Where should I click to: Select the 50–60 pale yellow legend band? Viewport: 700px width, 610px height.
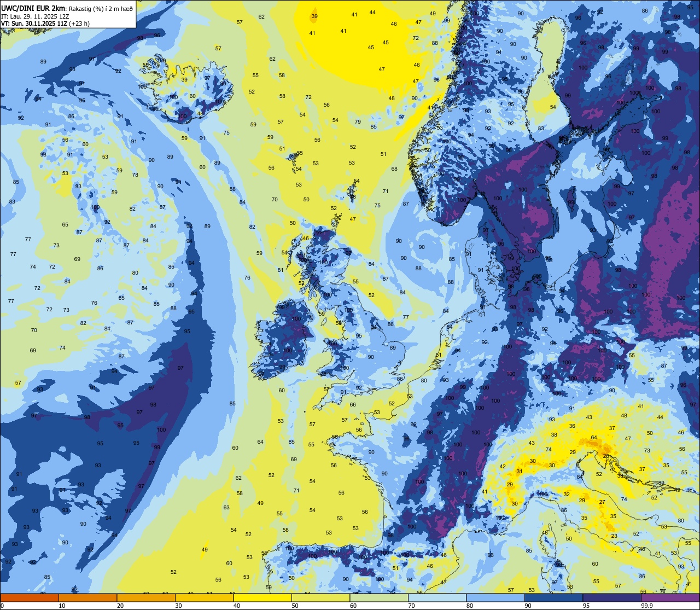(320, 597)
